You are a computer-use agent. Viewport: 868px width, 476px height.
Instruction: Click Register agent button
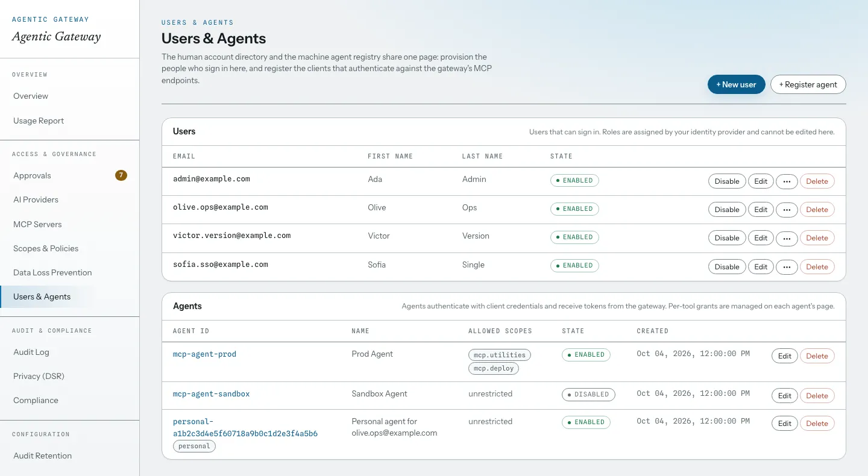point(808,84)
